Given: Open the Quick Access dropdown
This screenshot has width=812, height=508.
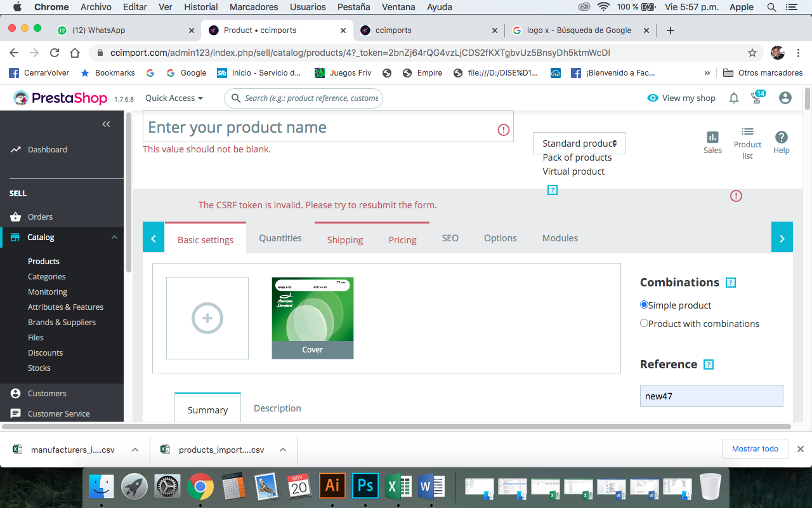Looking at the screenshot, I should click(174, 98).
